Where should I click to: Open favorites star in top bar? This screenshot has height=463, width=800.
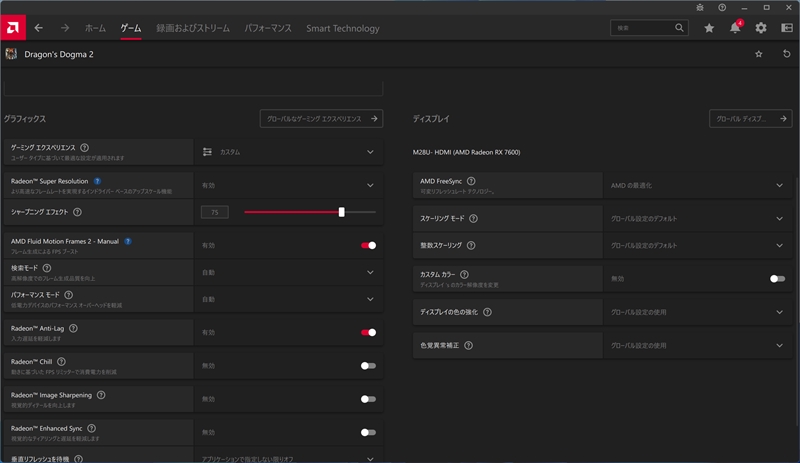pos(709,28)
